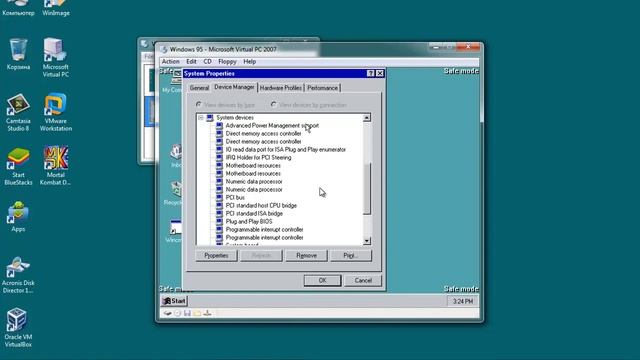Screen dimensions: 640x360
Task: Open the CD menu in Virtual PC
Action: pyautogui.click(x=207, y=62)
